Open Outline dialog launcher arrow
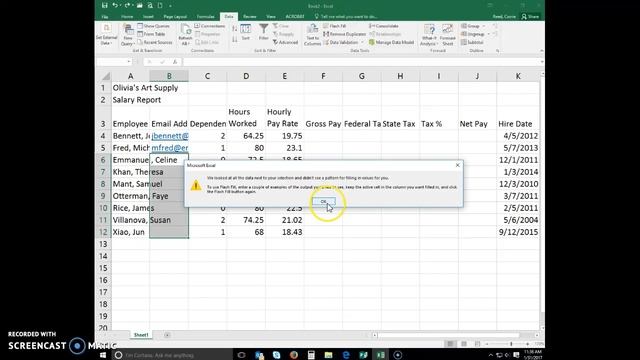The image size is (640, 360). click(498, 51)
